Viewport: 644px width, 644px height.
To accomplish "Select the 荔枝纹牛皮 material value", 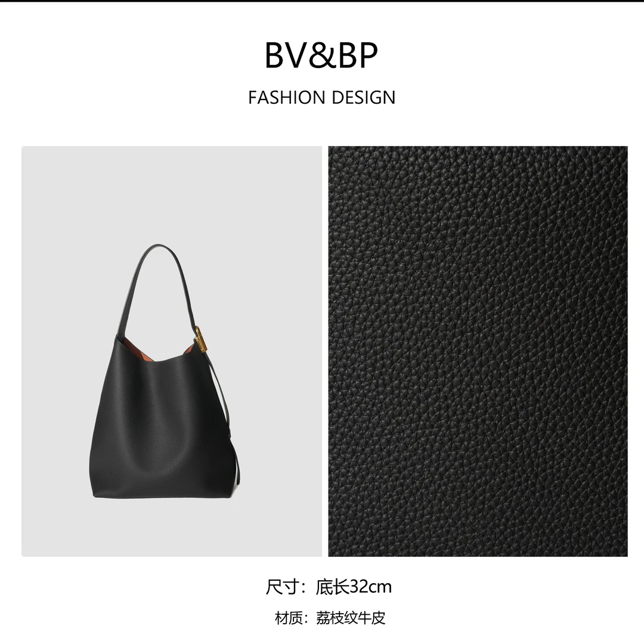I will [351, 618].
